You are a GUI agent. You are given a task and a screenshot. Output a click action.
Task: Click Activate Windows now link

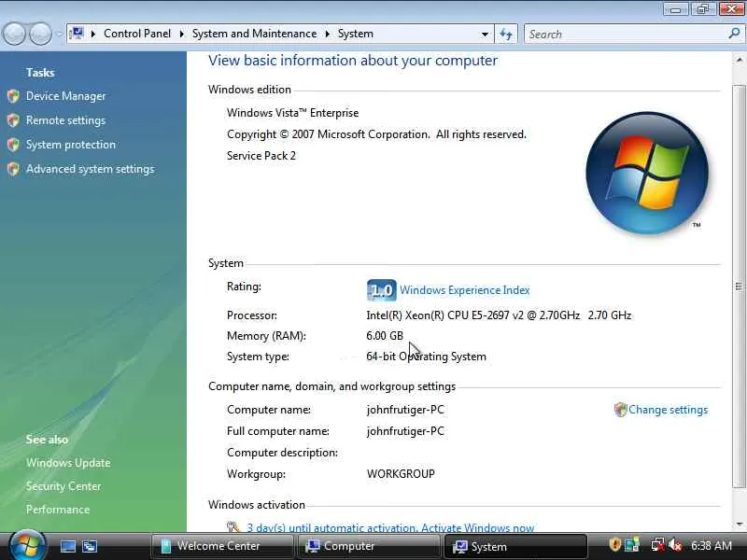point(477,527)
